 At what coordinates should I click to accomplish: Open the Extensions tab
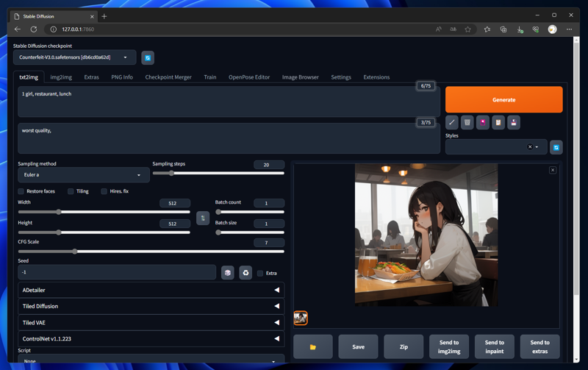[x=376, y=77]
